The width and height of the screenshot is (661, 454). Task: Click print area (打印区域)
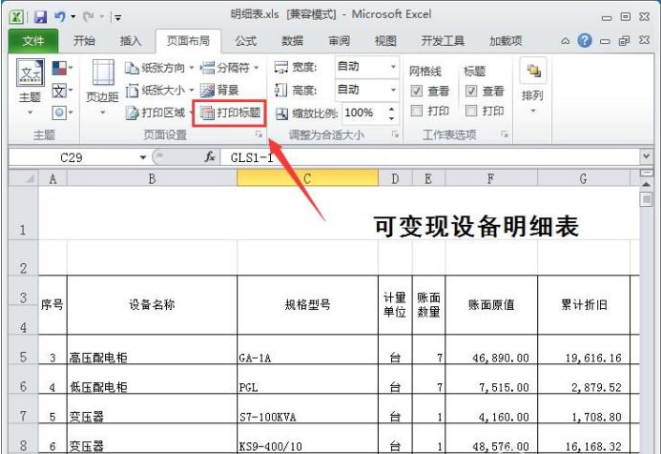click(157, 113)
